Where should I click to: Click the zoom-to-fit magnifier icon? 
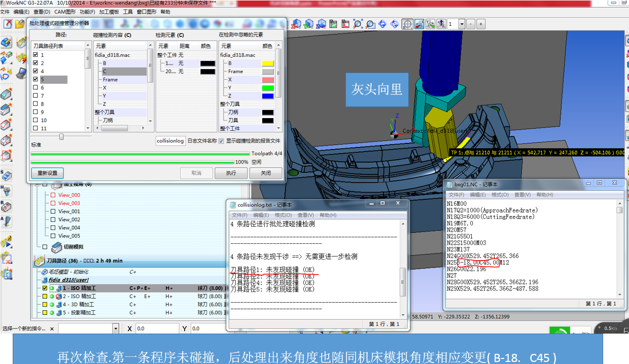click(358, 24)
